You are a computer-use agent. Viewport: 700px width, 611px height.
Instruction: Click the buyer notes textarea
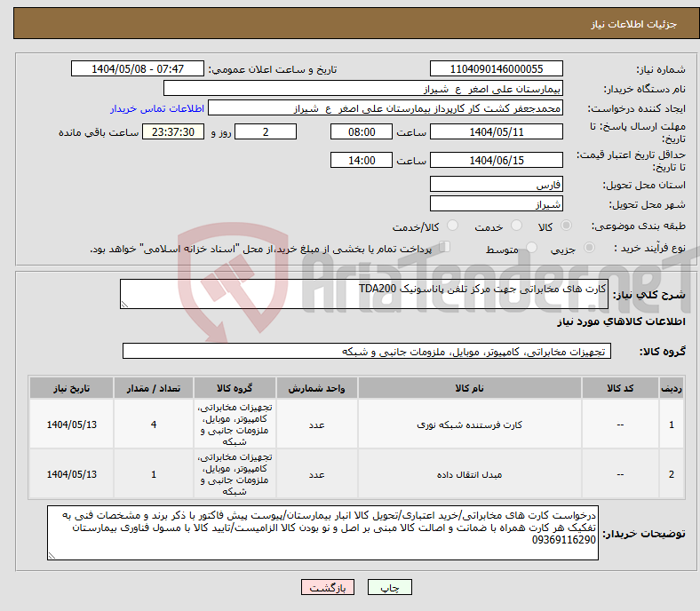(x=322, y=533)
